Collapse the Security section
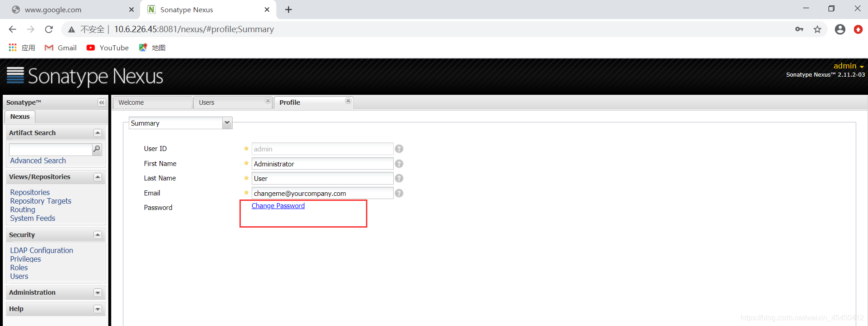Image resolution: width=868 pixels, height=326 pixels. click(98, 235)
